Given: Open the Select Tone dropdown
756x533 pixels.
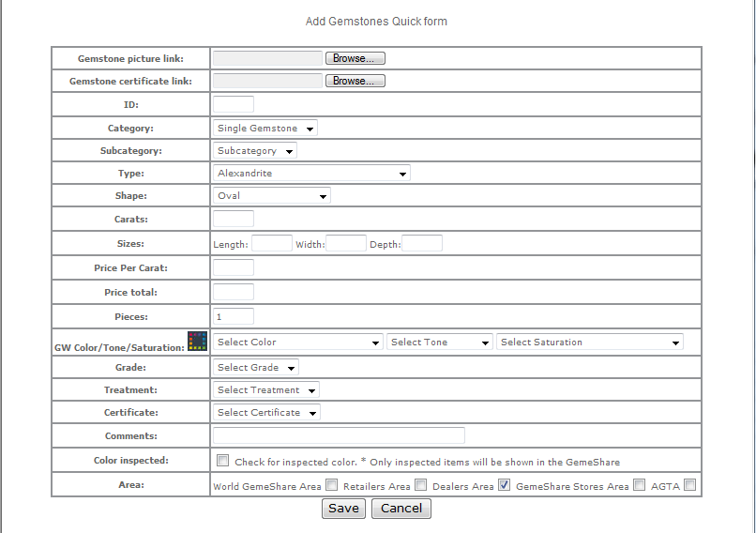Looking at the screenshot, I should point(440,342).
